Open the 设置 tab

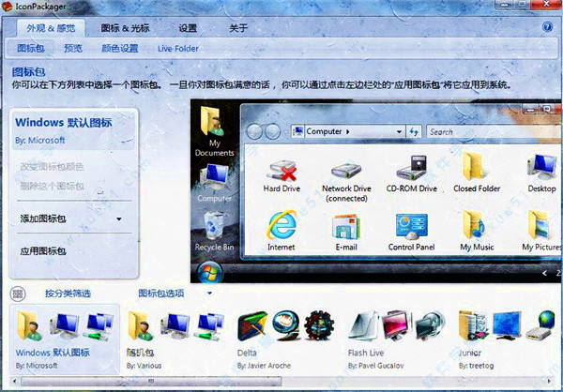tap(188, 28)
